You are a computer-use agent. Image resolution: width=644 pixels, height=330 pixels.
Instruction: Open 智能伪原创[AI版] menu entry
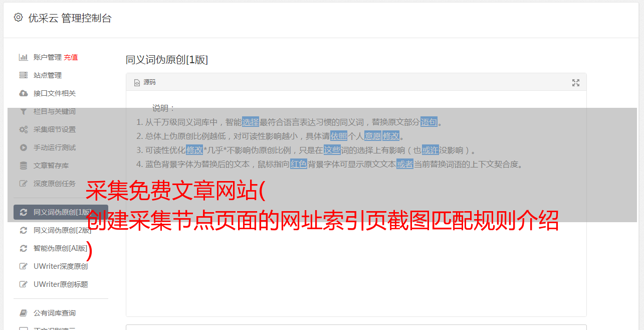pos(61,248)
